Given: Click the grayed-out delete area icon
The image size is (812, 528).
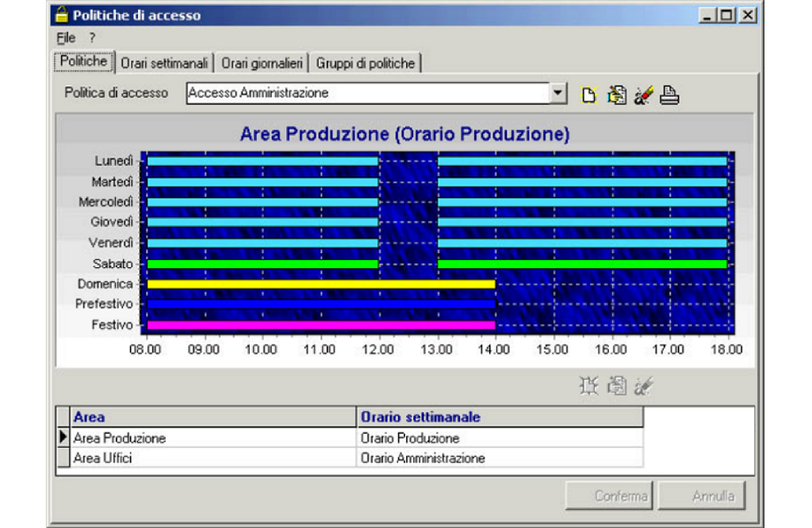Looking at the screenshot, I should 643,386.
